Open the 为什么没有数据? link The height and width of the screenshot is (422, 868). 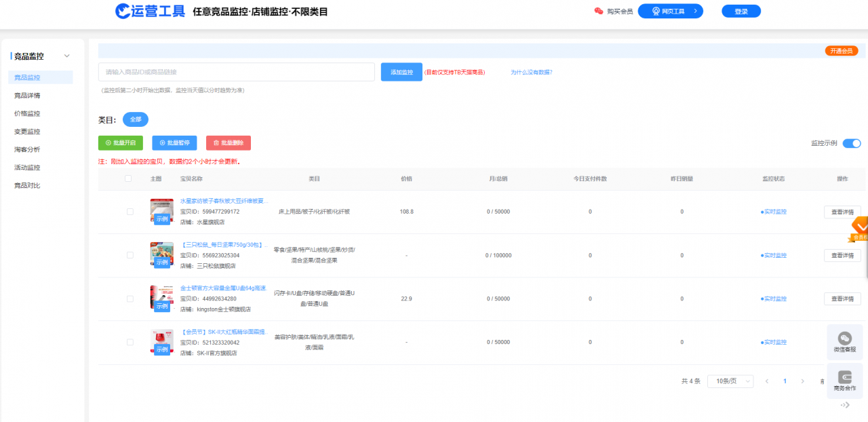(531, 72)
